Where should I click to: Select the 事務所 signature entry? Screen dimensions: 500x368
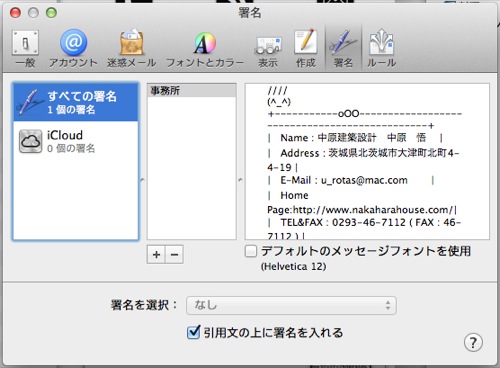click(192, 91)
